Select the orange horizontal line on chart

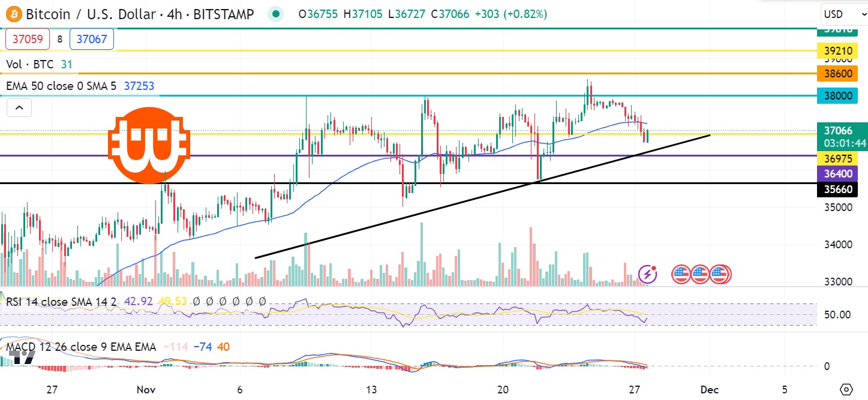(408, 73)
